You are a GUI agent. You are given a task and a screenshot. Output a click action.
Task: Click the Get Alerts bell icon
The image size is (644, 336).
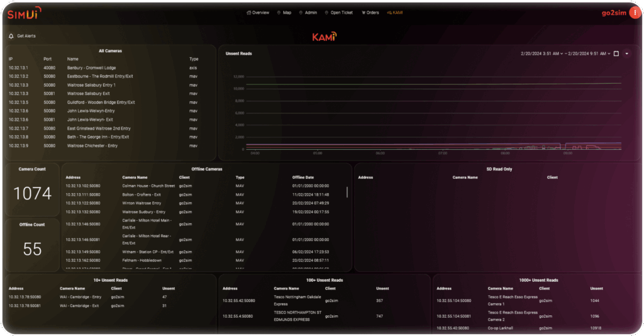pos(11,36)
